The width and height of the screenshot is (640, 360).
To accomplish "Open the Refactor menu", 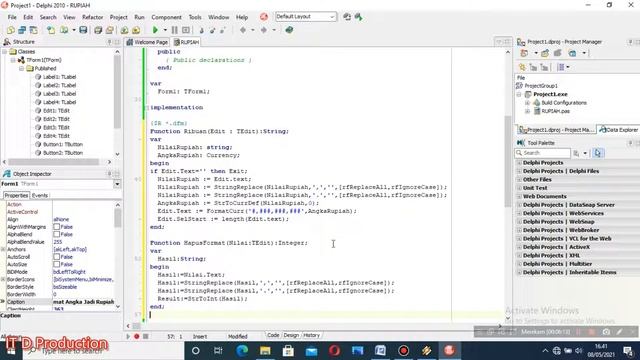I will [x=93, y=17].
